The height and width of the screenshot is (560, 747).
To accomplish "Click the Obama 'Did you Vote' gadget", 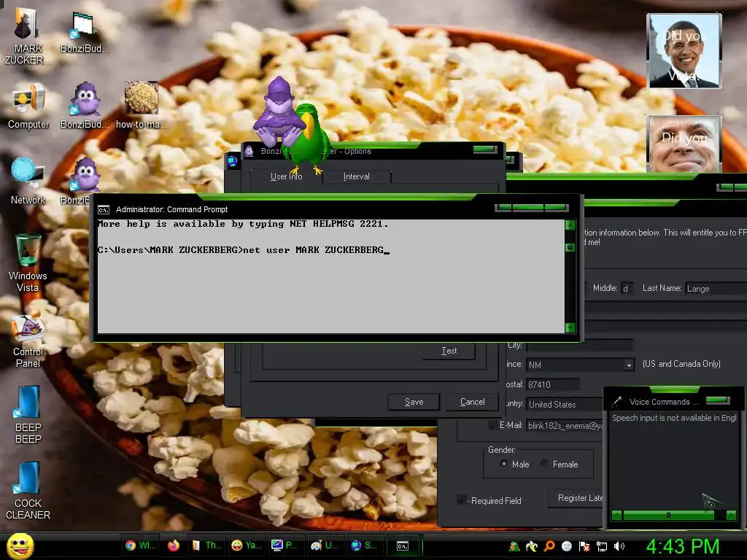I will pyautogui.click(x=684, y=51).
